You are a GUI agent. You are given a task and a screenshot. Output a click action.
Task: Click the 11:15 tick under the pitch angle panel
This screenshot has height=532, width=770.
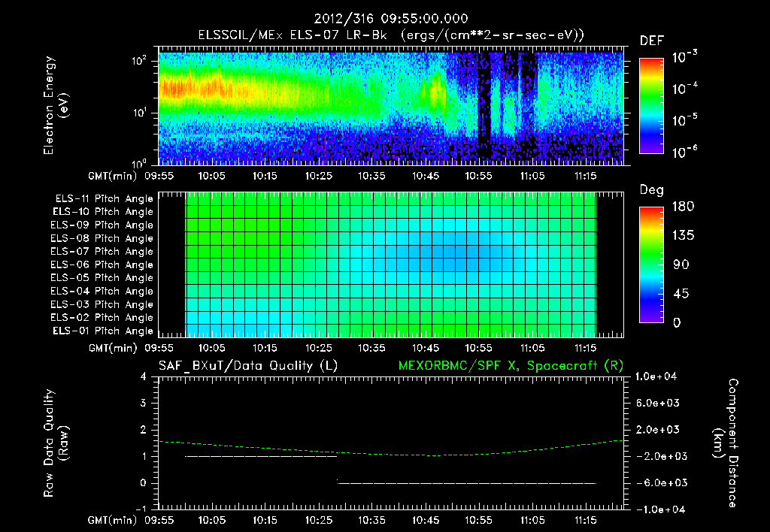585,348
